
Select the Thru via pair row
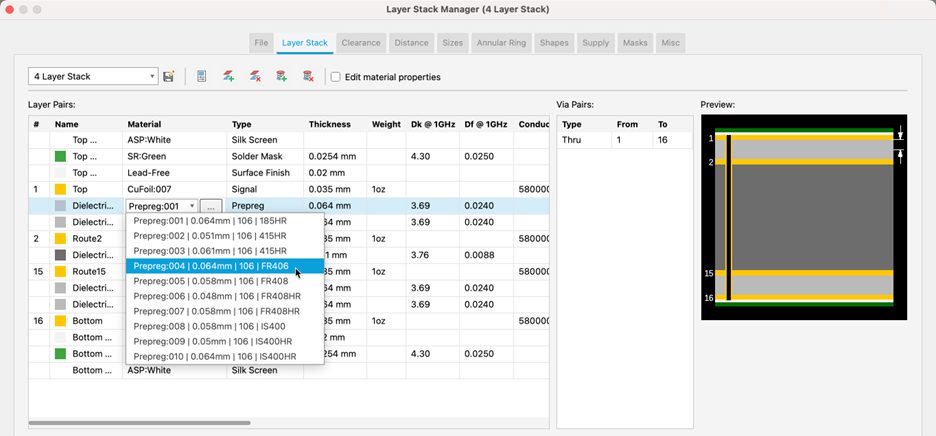pyautogui.click(x=623, y=141)
